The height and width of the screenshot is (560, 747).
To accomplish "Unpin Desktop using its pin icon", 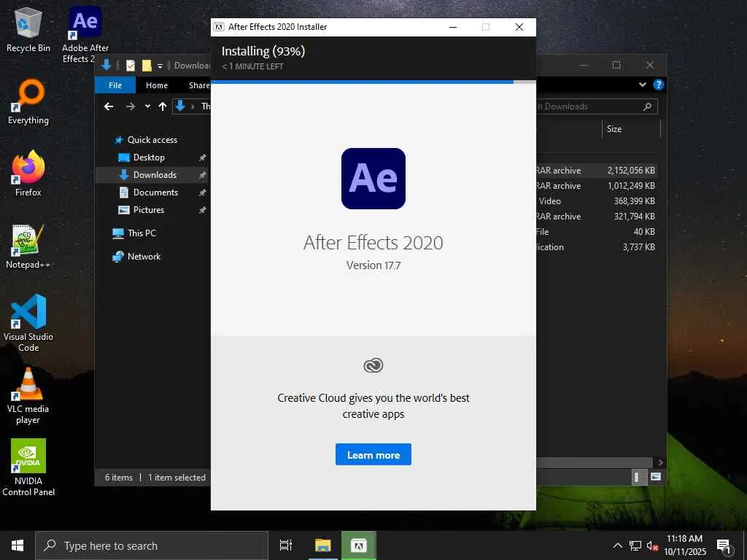I will pos(203,157).
